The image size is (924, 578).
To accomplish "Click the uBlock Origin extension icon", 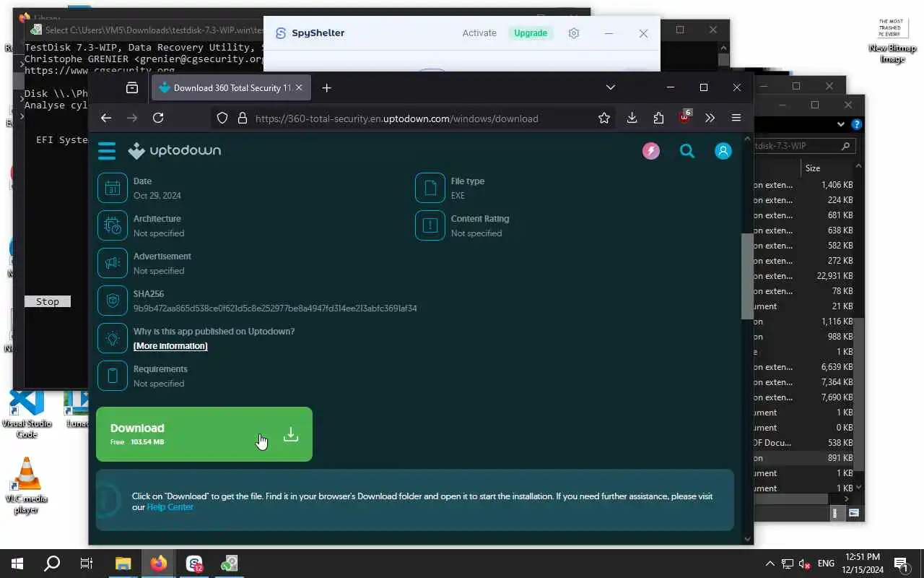I will click(684, 117).
